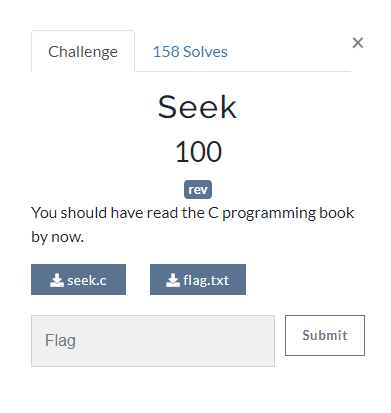The width and height of the screenshot is (391, 413).
Task: Download the flag.txt file
Action: point(198,280)
